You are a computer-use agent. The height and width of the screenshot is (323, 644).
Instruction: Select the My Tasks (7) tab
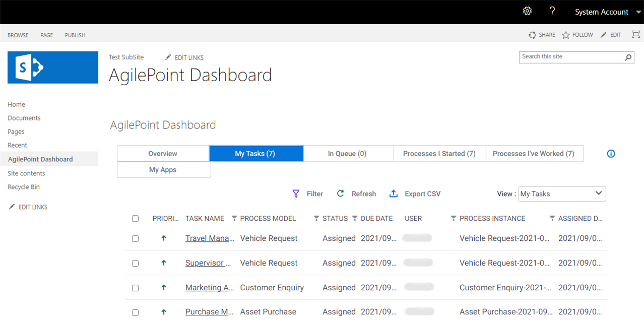pos(256,154)
